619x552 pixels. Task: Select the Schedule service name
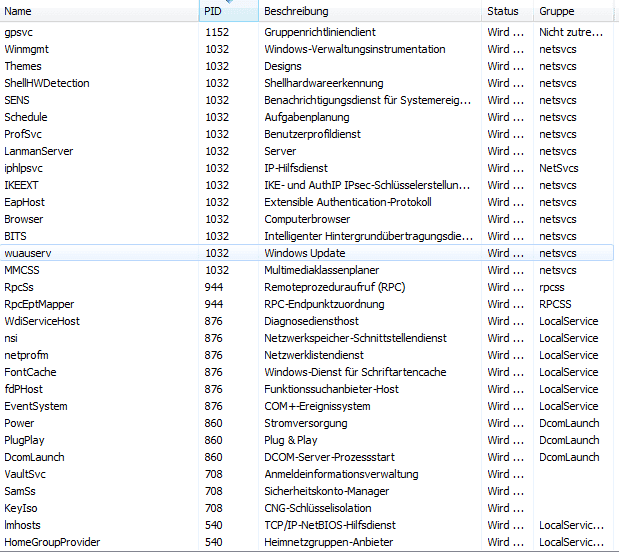pos(26,117)
